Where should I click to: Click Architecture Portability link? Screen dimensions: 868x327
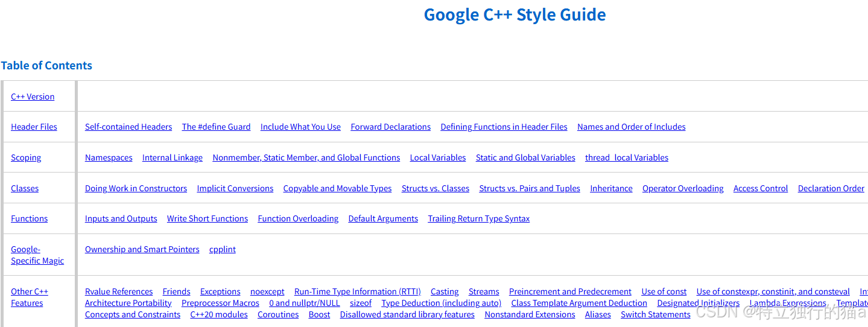coord(128,303)
